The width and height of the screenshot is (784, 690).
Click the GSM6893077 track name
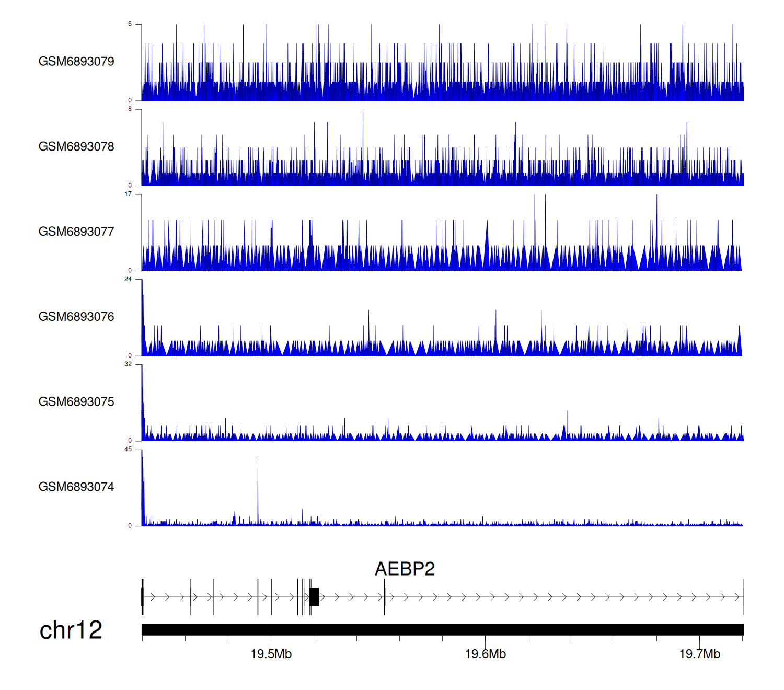[76, 232]
